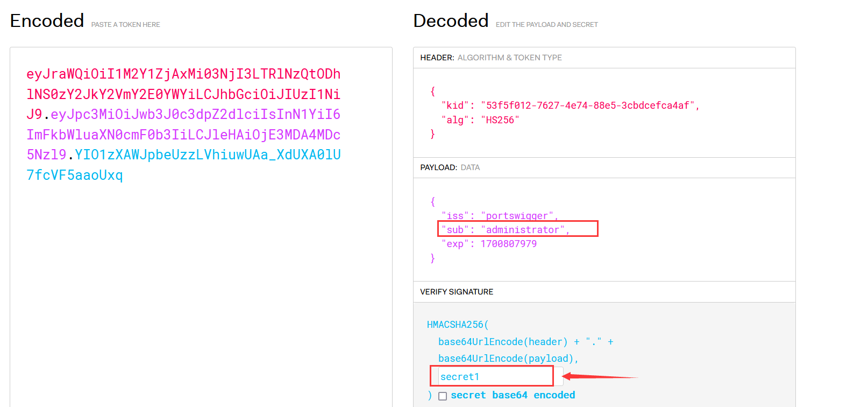Click the VERIFY SIGNATURE section label
Image resolution: width=868 pixels, height=407 pixels.
(x=457, y=292)
